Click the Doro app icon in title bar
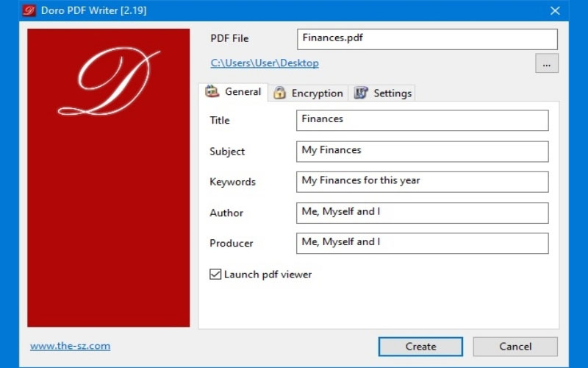This screenshot has width=588, height=368. point(29,10)
